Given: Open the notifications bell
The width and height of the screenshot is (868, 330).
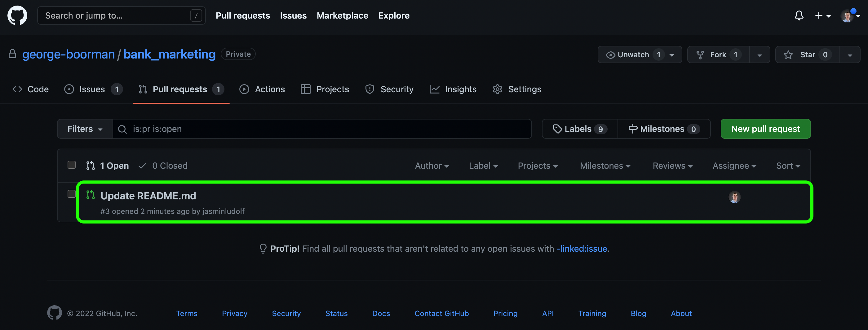Looking at the screenshot, I should pos(799,15).
